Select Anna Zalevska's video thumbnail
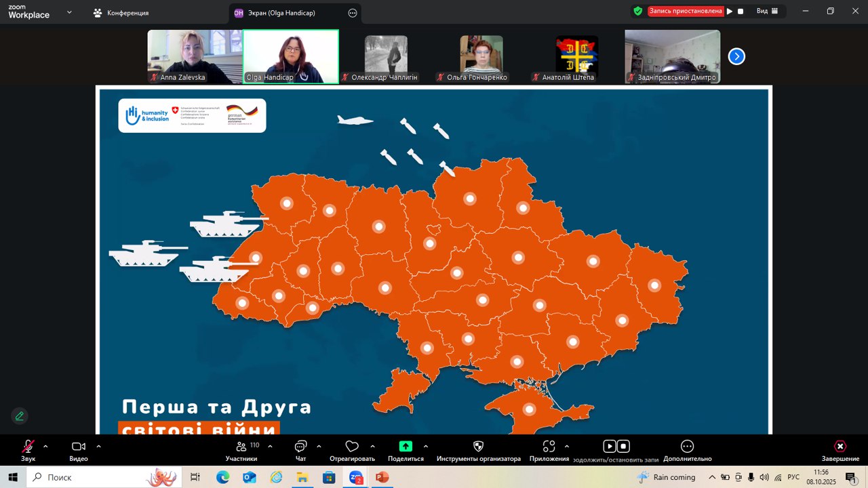 coord(195,56)
